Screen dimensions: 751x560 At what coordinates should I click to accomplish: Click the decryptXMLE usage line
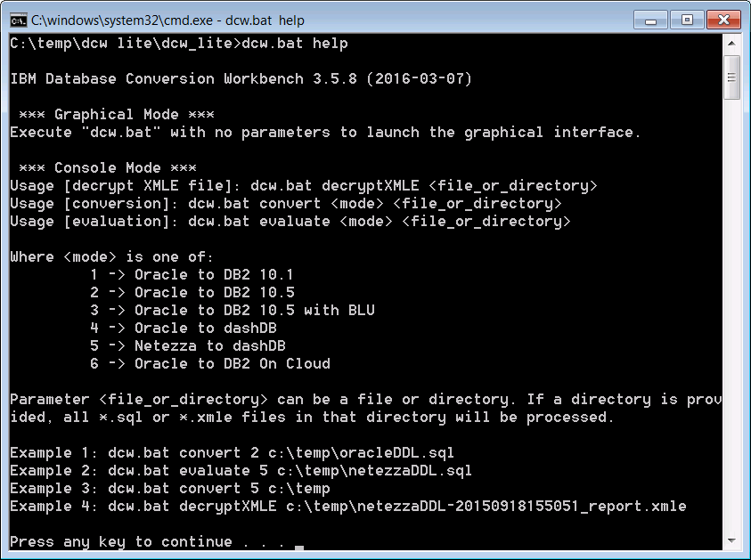[x=303, y=186]
